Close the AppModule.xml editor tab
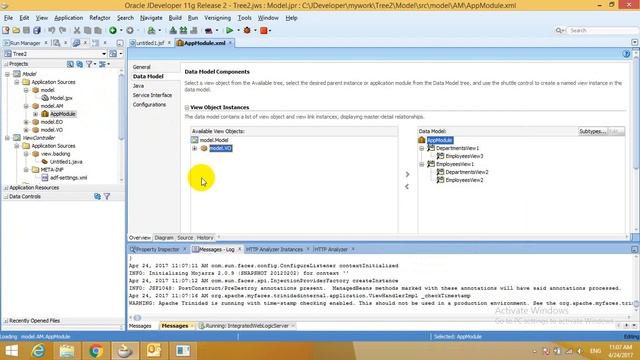The image size is (640, 360). (230, 43)
